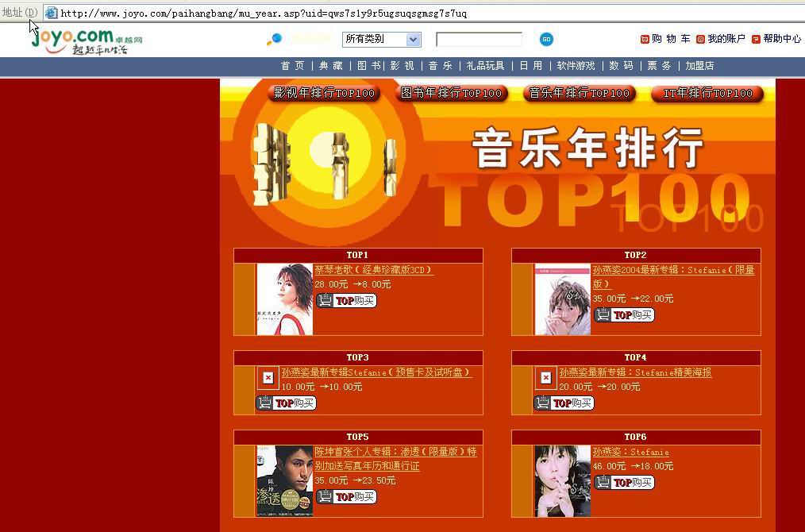The width and height of the screenshot is (805, 532).
Task: Open 日用 in navigation bar
Action: coord(531,66)
